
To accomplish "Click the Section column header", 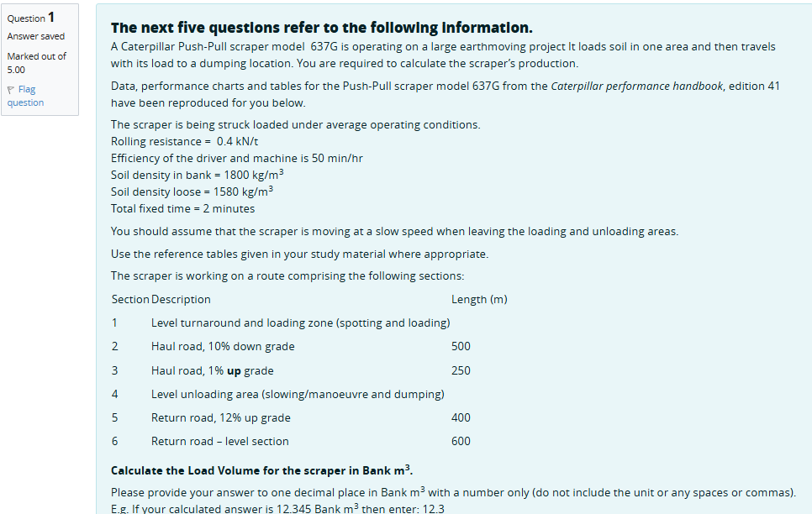I will [x=124, y=298].
